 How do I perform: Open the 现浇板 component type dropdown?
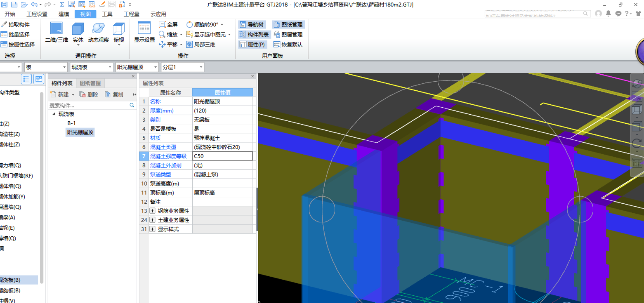[x=110, y=67]
